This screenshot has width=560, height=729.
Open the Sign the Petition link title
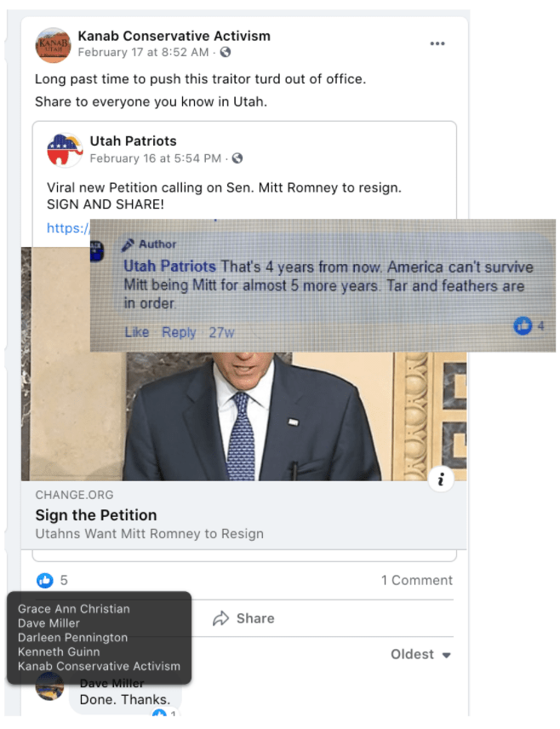click(96, 515)
